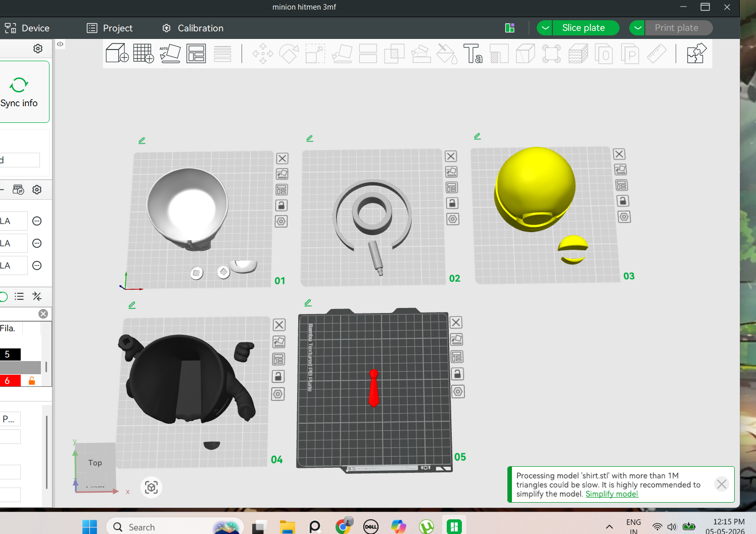This screenshot has width=756, height=534.
Task: Select the Measure ruler tool
Action: coord(656,54)
